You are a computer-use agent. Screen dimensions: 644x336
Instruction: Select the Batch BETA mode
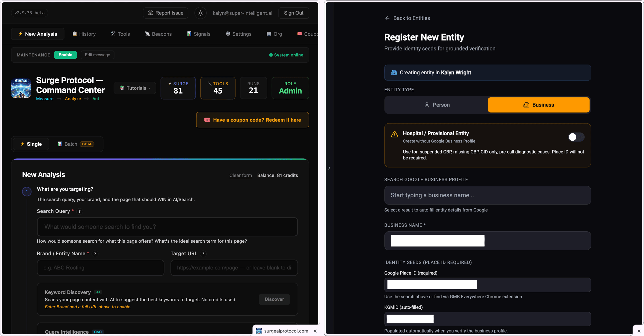point(76,144)
